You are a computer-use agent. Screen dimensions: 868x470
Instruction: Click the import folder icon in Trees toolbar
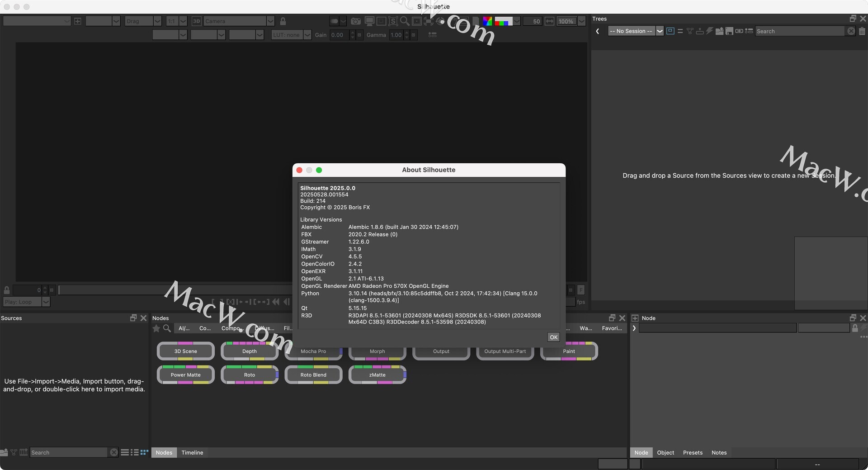click(719, 31)
